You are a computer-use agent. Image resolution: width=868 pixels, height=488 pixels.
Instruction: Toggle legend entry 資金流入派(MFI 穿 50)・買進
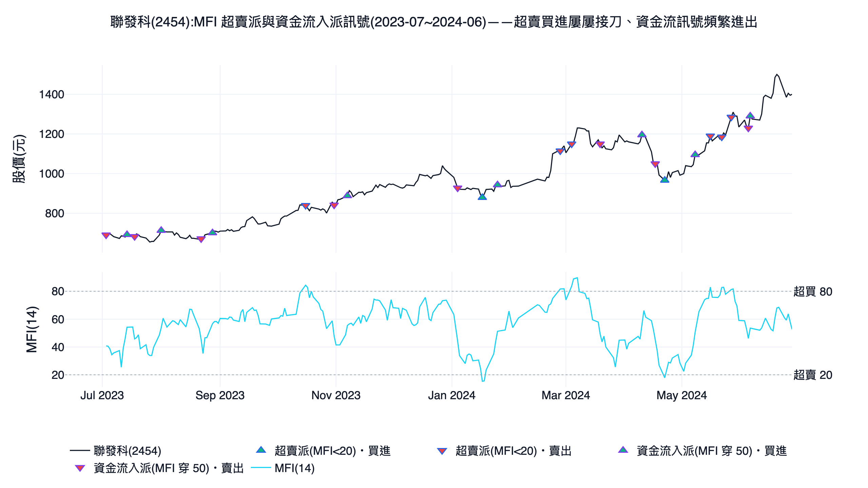702,451
